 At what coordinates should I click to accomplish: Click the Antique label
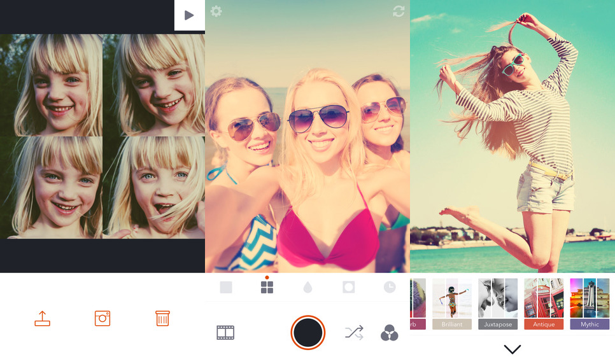click(544, 325)
